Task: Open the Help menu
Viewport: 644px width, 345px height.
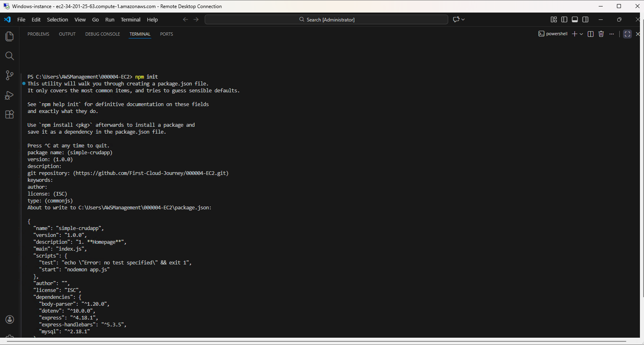Action: 153,19
